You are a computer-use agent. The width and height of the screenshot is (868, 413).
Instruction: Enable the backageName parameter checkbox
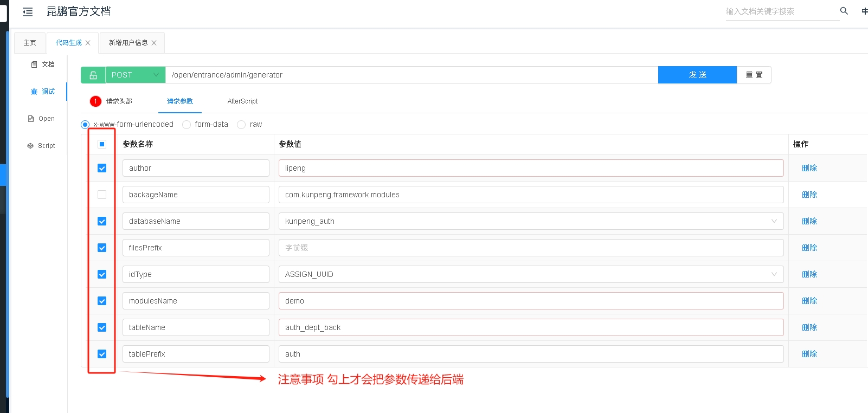pos(102,195)
